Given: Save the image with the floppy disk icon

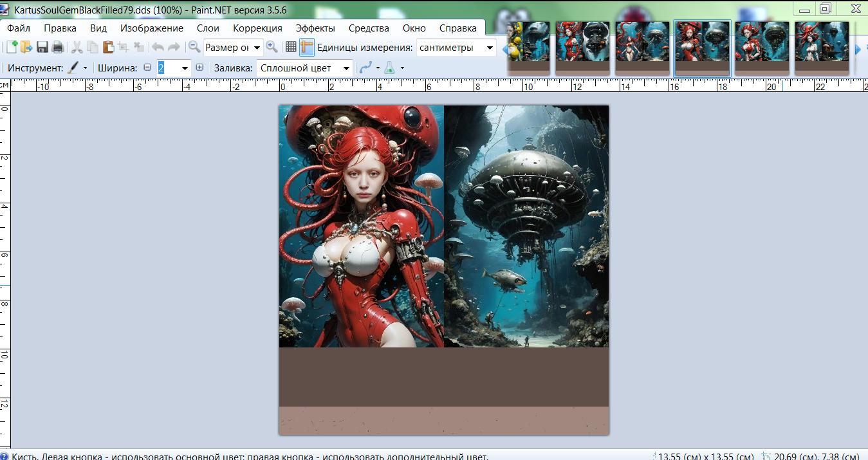Looking at the screenshot, I should [42, 47].
